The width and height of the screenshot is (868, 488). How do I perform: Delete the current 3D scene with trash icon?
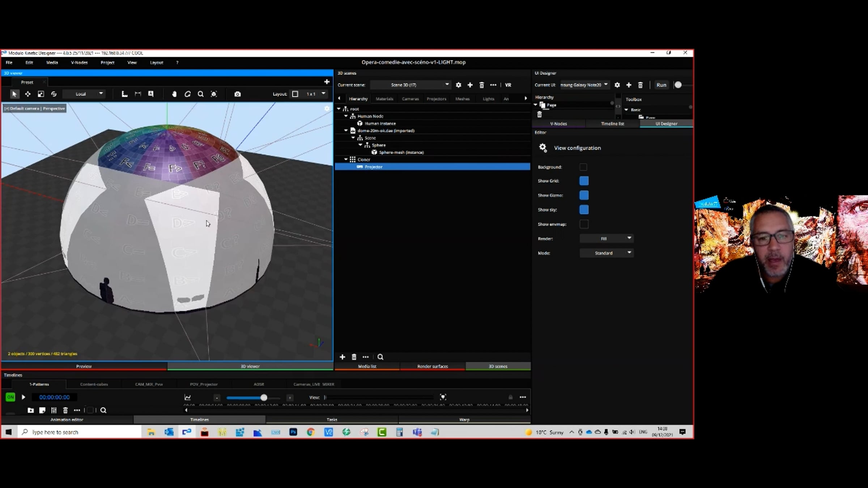pos(481,85)
